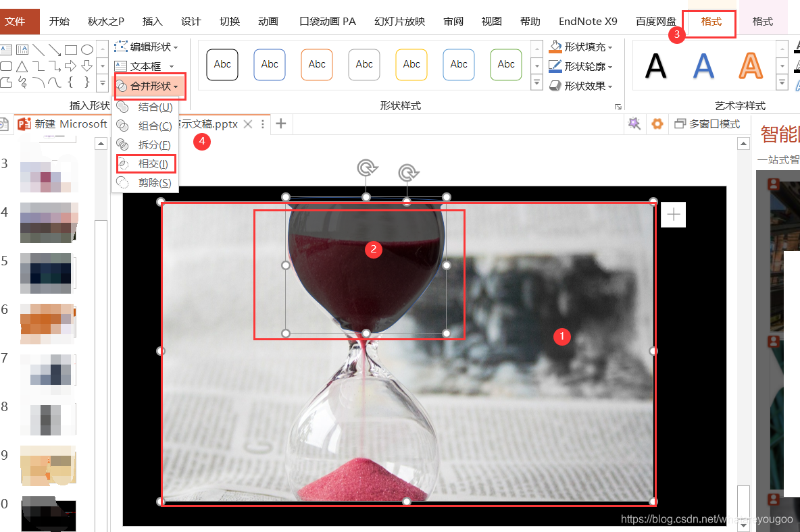800x532 pixels.
Task: Pick the arrow line shape
Action: click(55, 49)
